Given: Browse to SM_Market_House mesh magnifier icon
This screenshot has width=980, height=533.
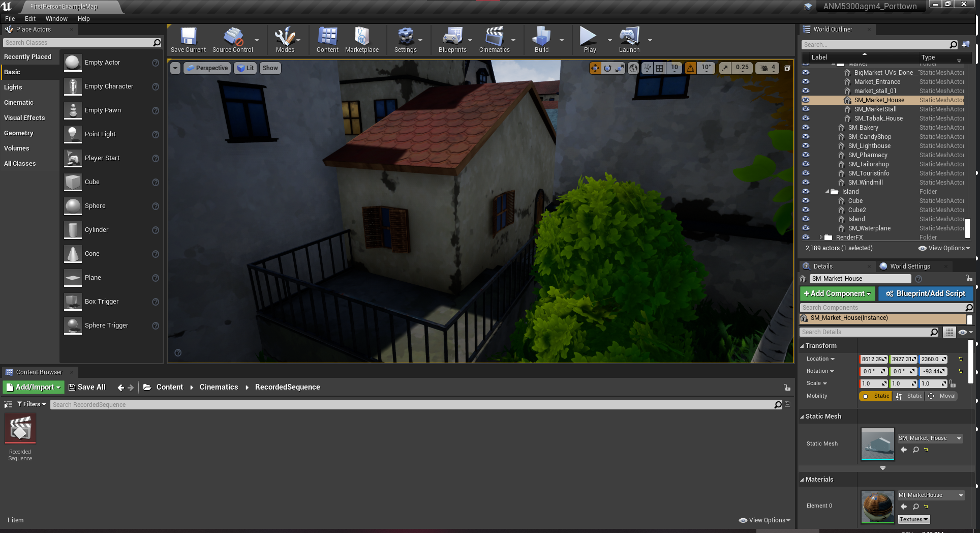Looking at the screenshot, I should [x=915, y=450].
